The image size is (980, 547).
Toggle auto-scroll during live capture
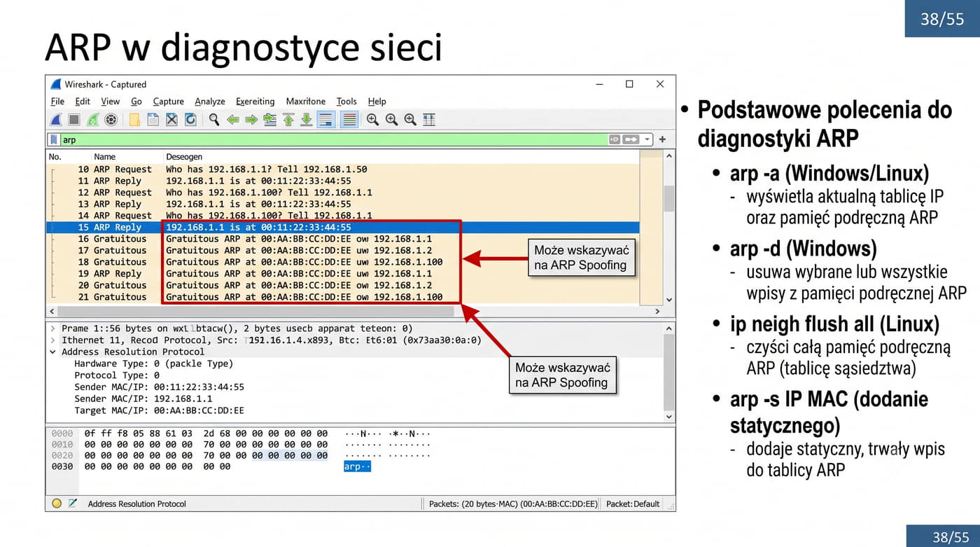point(325,120)
